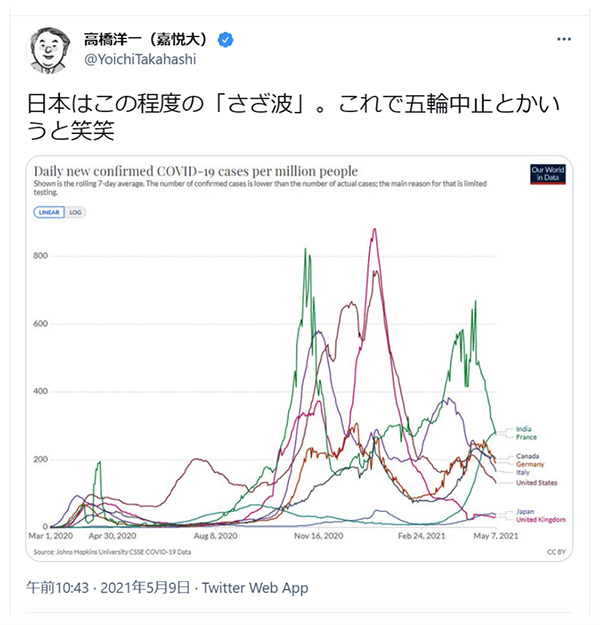
Task: Click the Yoichi Takahashi profile avatar
Action: tap(51, 49)
